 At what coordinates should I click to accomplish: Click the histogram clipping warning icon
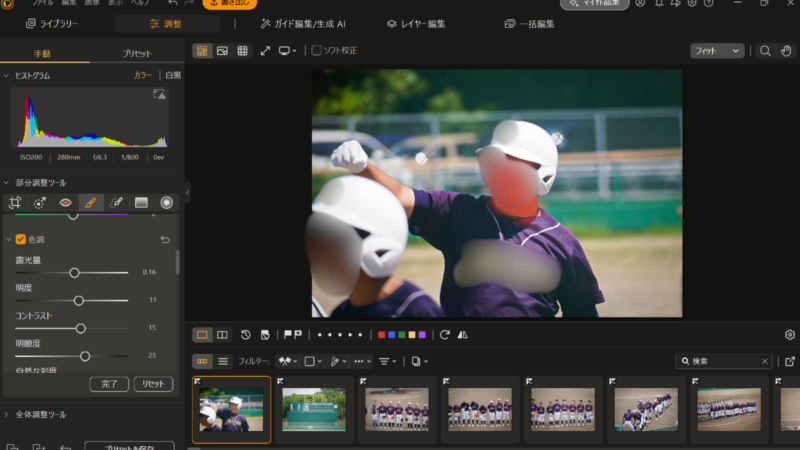(x=159, y=94)
